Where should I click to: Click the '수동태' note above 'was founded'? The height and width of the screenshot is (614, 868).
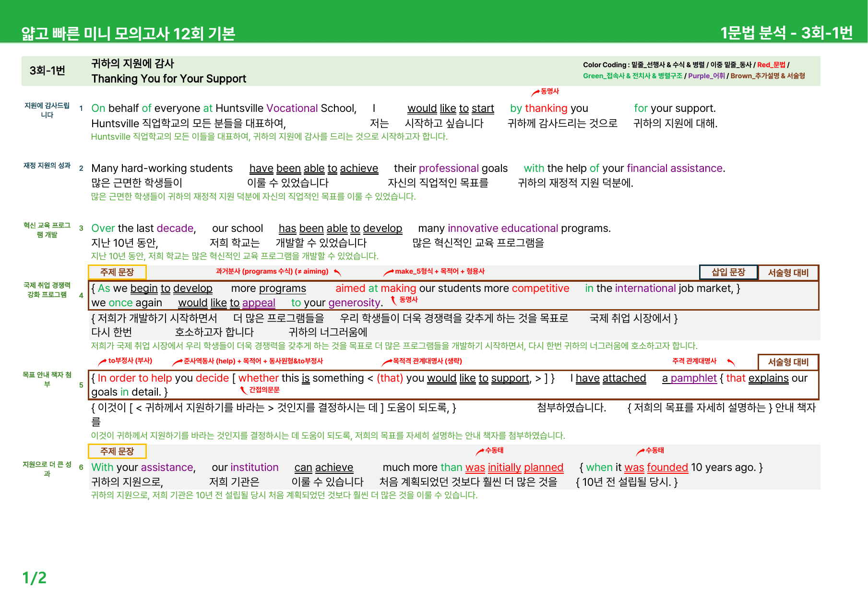pos(654,450)
